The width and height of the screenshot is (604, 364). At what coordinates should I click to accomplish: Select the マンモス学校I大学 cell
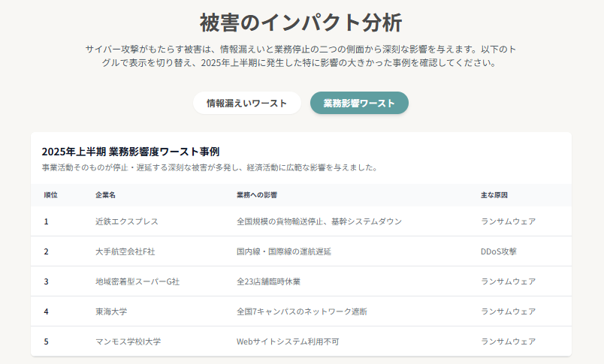click(128, 341)
